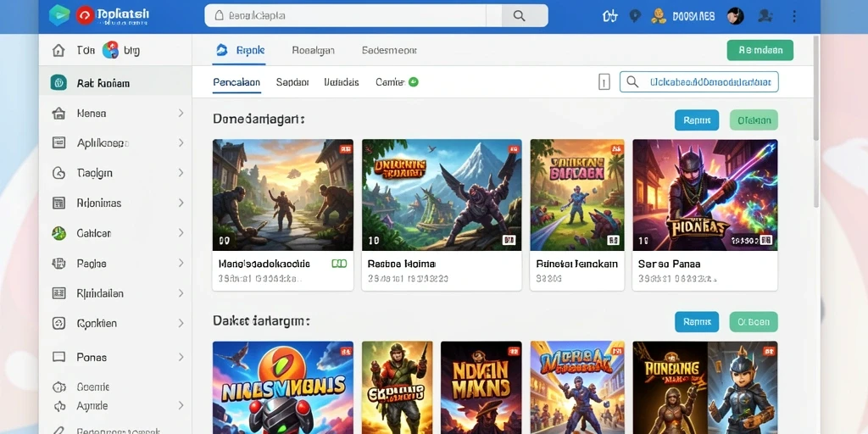868x434 pixels.
Task: Open the Rineter Ienckain game thumbnail
Action: [x=577, y=195]
